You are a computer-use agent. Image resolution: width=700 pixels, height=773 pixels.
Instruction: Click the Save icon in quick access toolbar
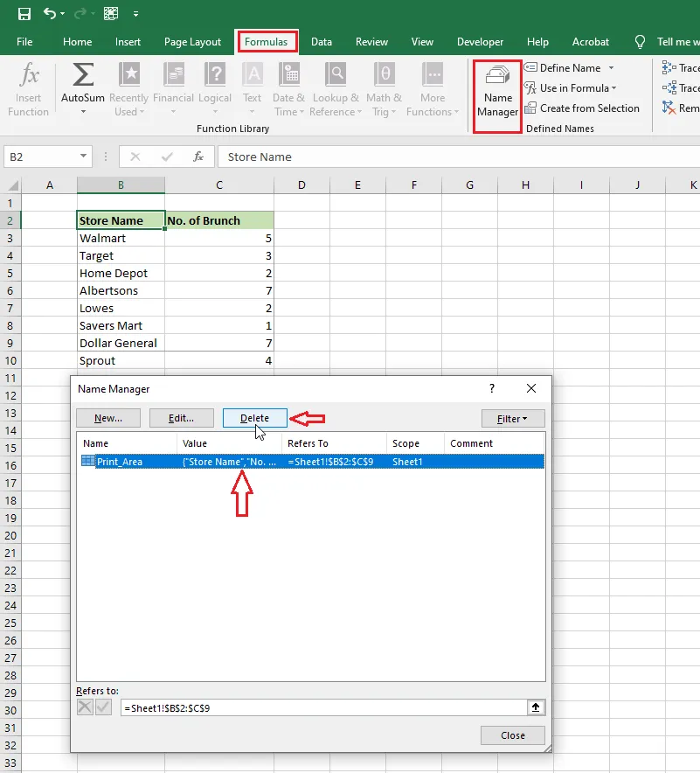24,14
